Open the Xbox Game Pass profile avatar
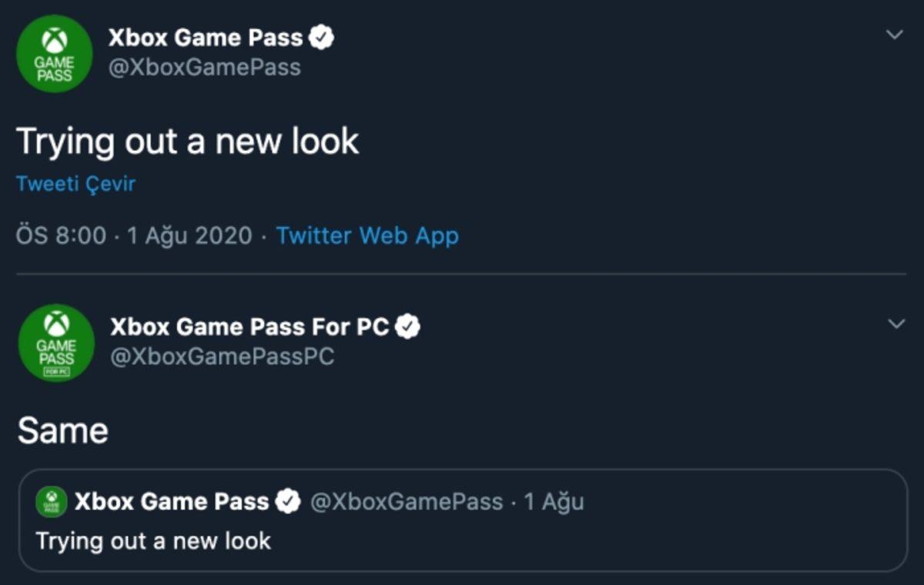Screen dimensions: 924x585 click(54, 52)
